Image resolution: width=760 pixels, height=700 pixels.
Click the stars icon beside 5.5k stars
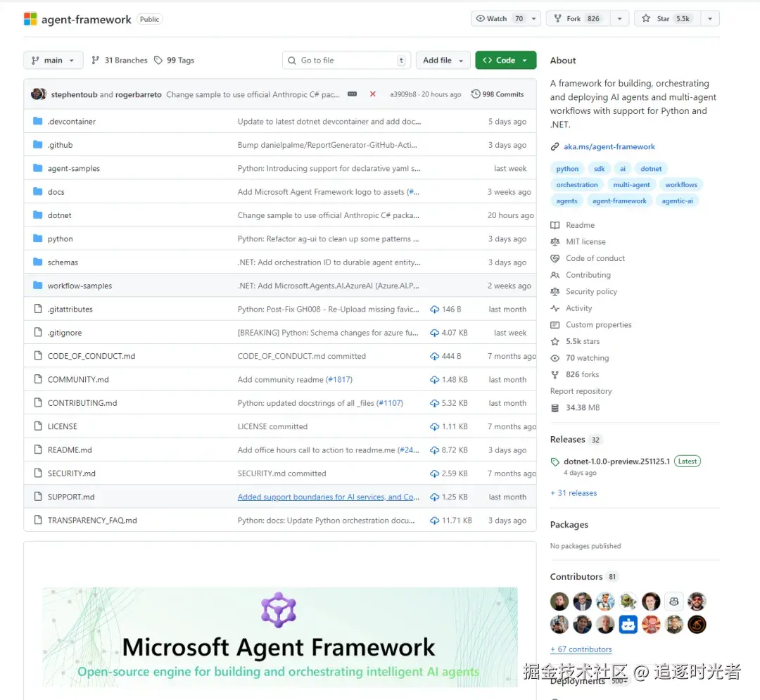(x=555, y=341)
